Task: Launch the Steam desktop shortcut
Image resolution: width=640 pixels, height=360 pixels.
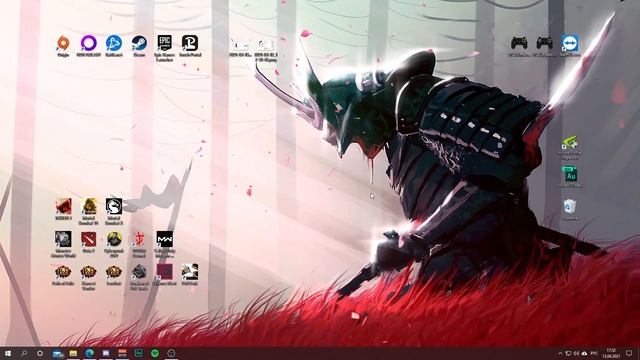Action: [139, 44]
